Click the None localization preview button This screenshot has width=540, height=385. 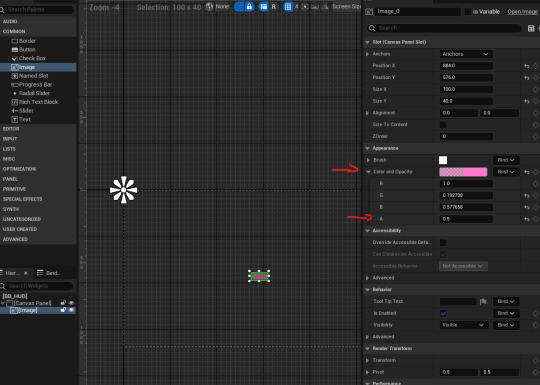click(222, 7)
